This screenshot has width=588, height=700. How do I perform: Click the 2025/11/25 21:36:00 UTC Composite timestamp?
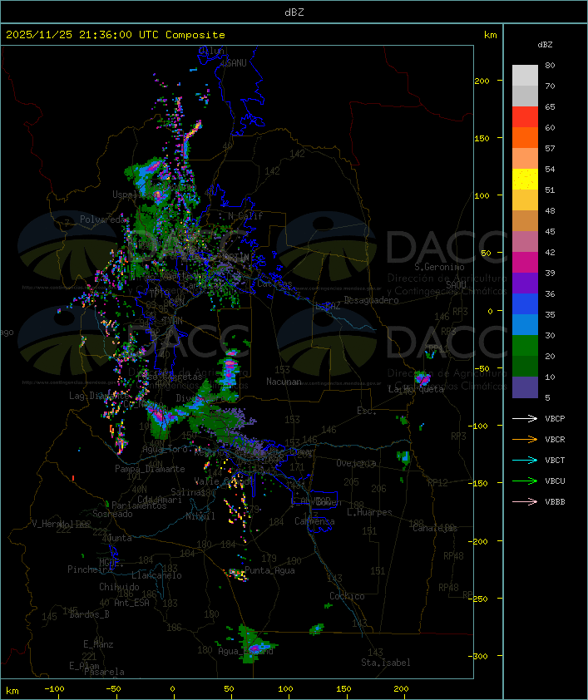click(x=116, y=35)
